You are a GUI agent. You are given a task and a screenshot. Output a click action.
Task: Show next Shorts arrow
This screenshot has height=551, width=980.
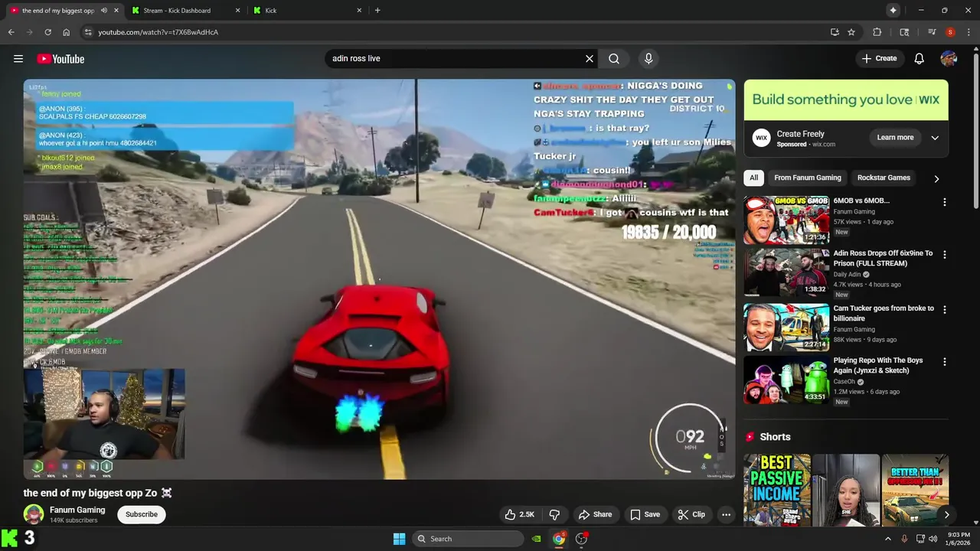(946, 515)
